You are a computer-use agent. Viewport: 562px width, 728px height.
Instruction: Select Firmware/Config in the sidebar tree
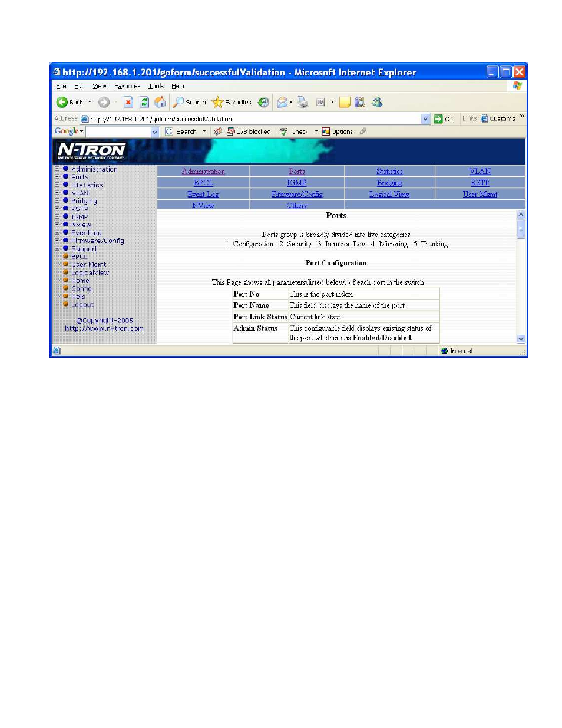98,241
